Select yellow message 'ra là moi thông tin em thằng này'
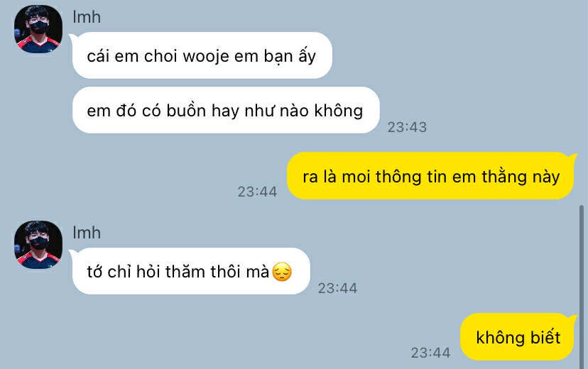 [430, 176]
